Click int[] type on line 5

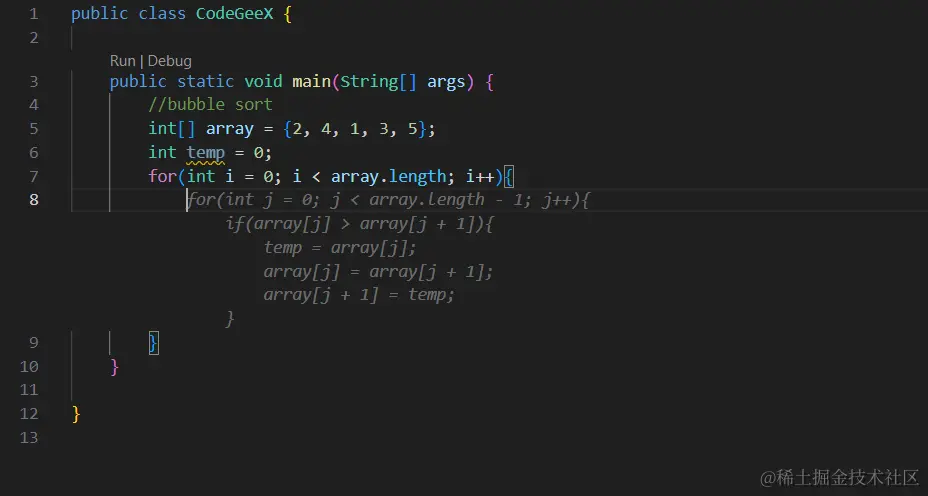tap(172, 129)
